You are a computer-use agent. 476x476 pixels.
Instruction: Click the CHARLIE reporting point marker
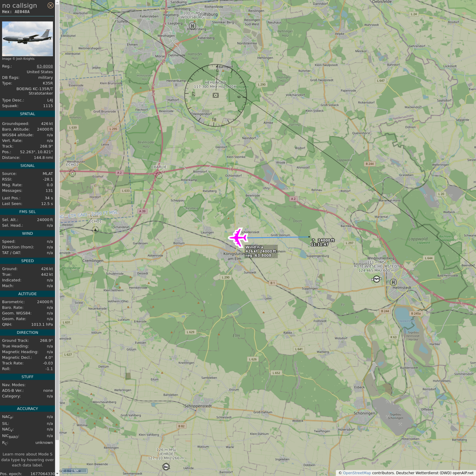pyautogui.click(x=159, y=176)
